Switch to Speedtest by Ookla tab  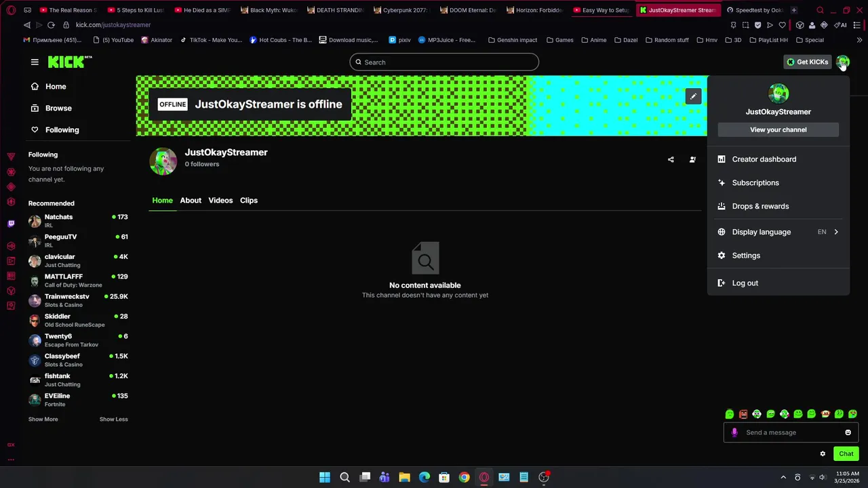(x=755, y=10)
